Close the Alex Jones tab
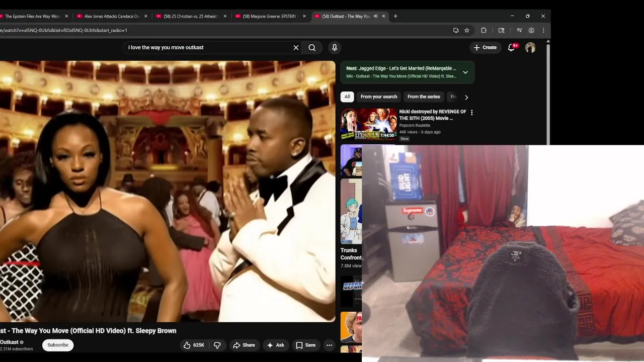The image size is (644, 362). coord(146,16)
